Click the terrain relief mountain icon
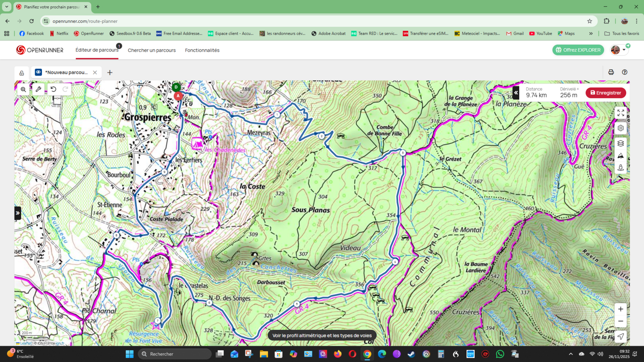The image size is (644, 362). click(620, 156)
